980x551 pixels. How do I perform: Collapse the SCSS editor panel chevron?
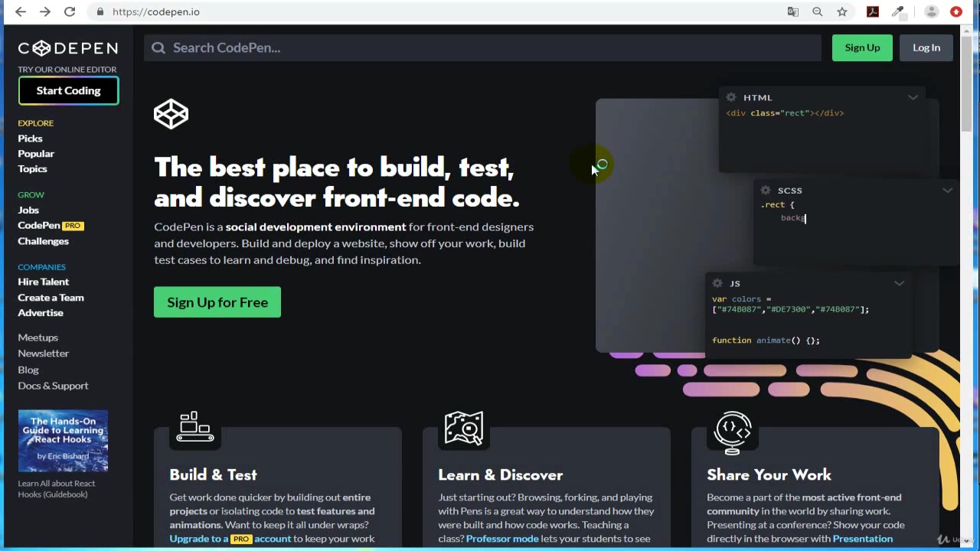point(947,190)
